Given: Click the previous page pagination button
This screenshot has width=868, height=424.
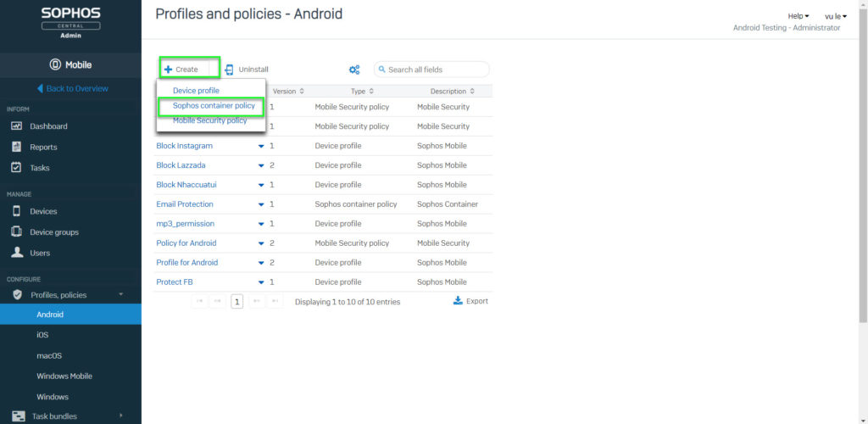Looking at the screenshot, I should pyautogui.click(x=217, y=302).
